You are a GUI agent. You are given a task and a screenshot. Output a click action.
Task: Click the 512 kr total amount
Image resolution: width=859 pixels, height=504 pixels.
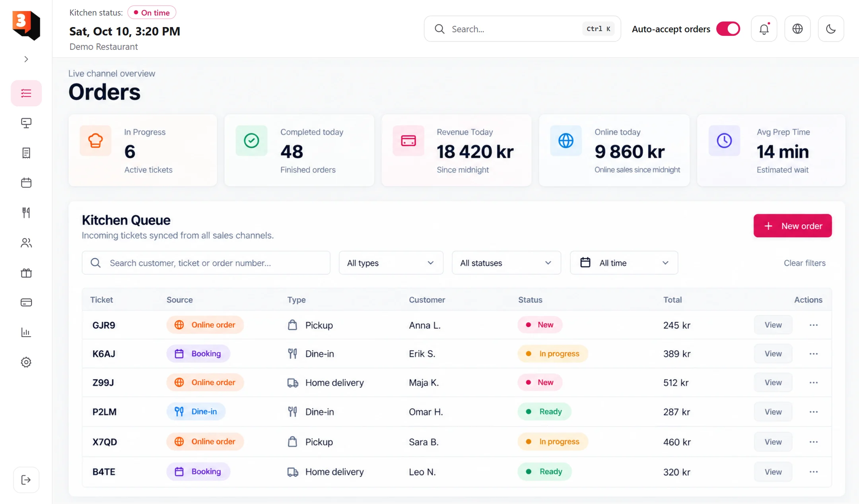pos(676,382)
